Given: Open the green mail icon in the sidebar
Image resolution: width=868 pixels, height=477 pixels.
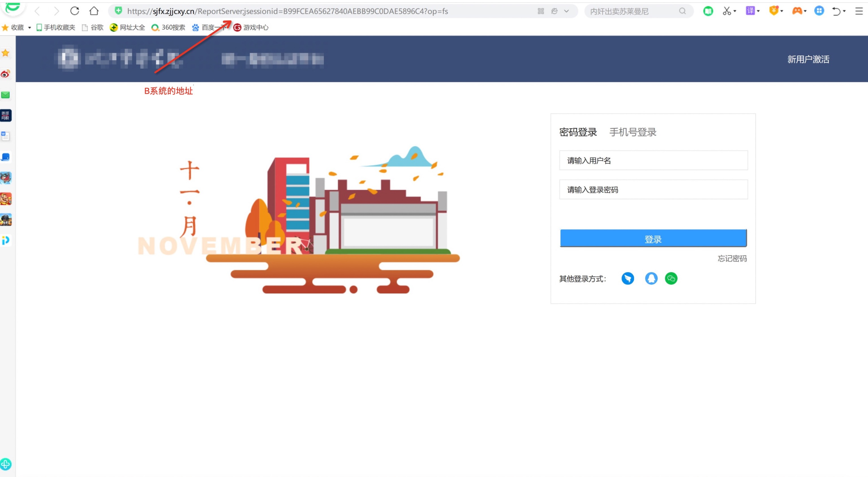Looking at the screenshot, I should (x=5, y=95).
